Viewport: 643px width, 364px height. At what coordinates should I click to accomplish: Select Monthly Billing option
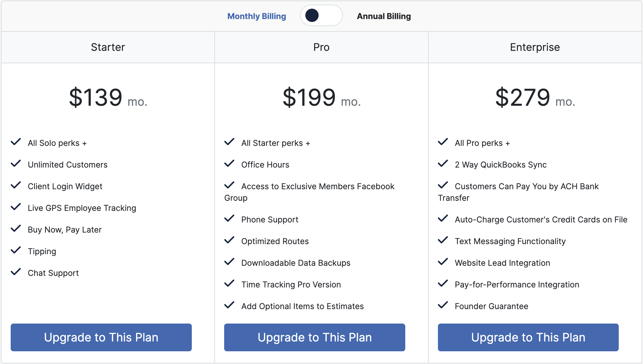tap(257, 16)
